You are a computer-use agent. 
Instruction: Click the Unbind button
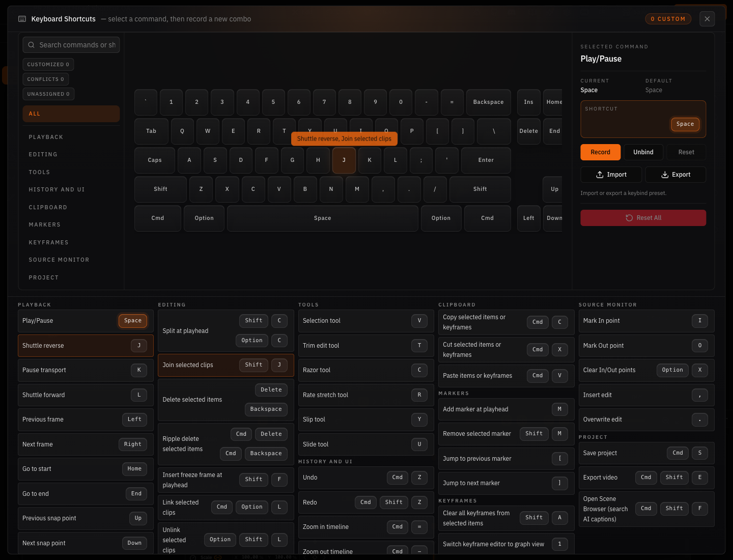(x=643, y=152)
